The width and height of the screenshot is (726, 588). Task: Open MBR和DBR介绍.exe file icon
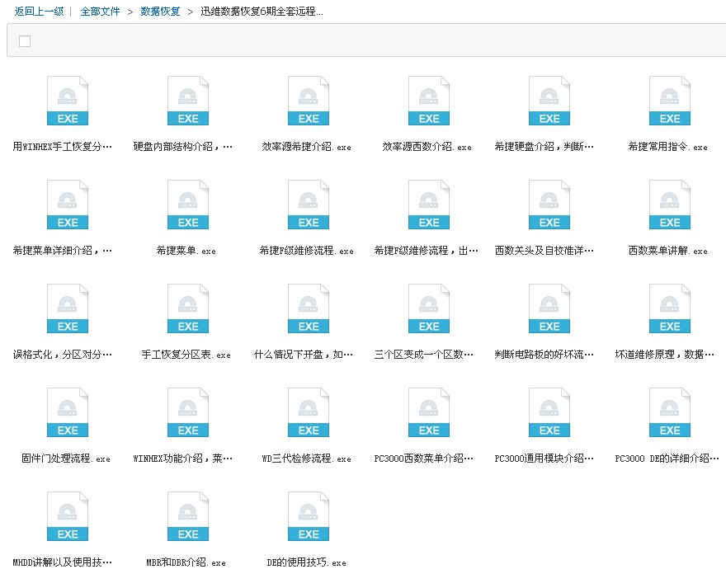click(x=188, y=517)
